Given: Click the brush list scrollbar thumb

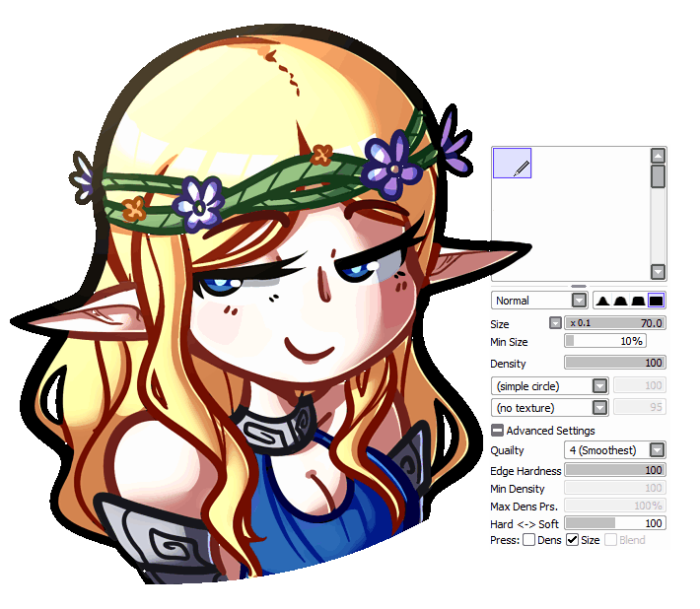Looking at the screenshot, I should click(x=658, y=176).
